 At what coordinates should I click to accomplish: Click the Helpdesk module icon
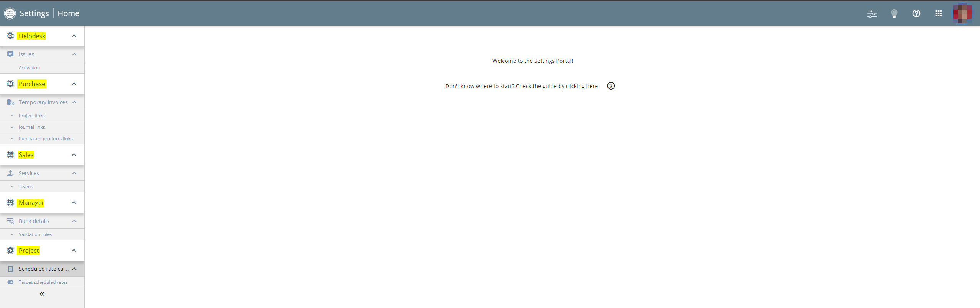tap(10, 36)
